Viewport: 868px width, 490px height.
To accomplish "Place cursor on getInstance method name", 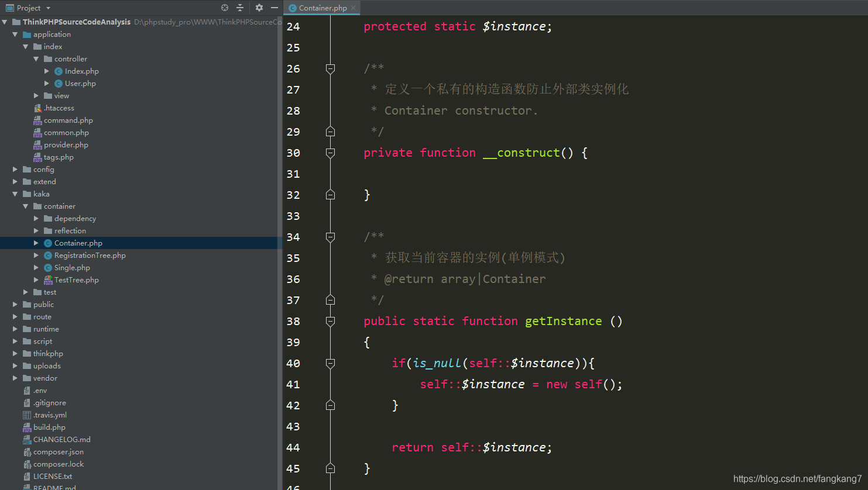I will point(563,321).
